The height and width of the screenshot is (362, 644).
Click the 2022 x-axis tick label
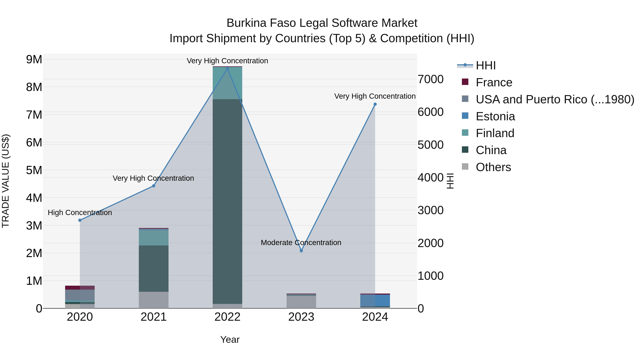point(228,317)
